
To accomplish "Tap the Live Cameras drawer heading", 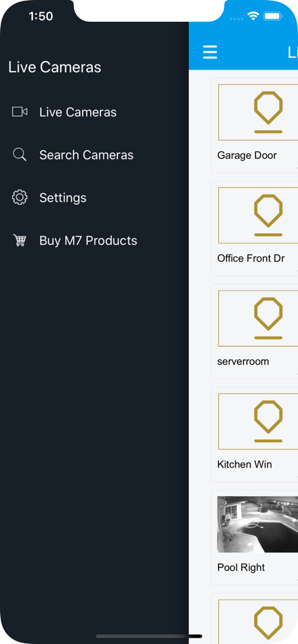I will click(55, 68).
